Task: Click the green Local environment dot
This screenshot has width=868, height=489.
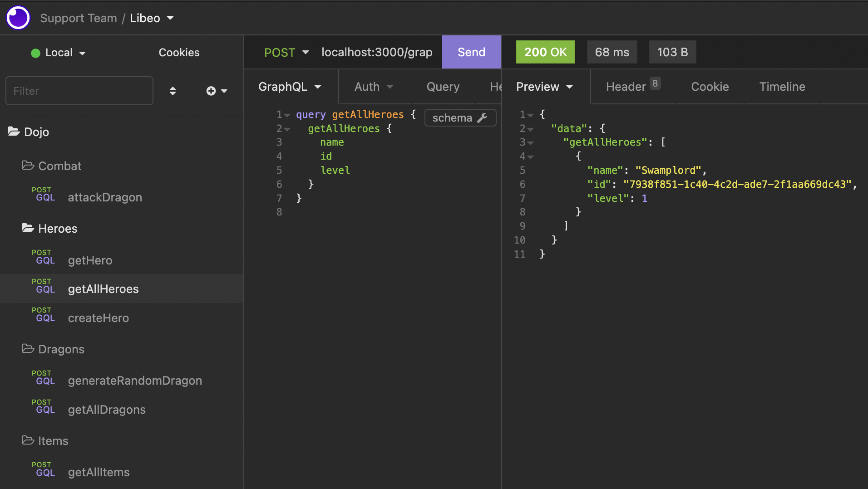Action: [x=35, y=53]
